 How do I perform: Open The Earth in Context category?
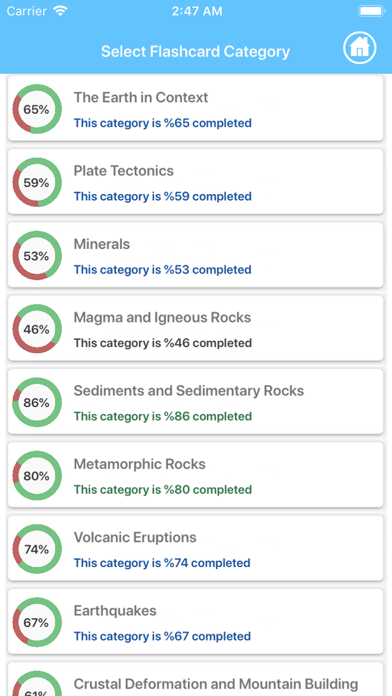coord(195,109)
